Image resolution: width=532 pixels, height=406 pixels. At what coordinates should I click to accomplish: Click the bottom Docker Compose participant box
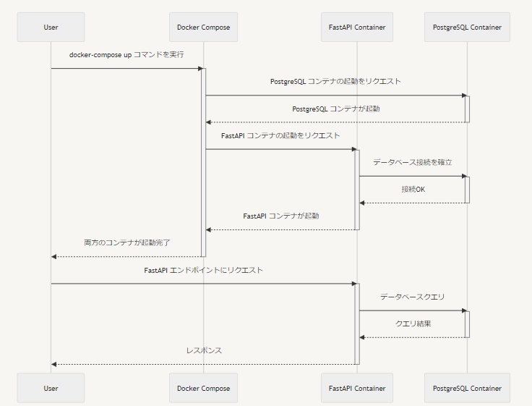(x=204, y=388)
